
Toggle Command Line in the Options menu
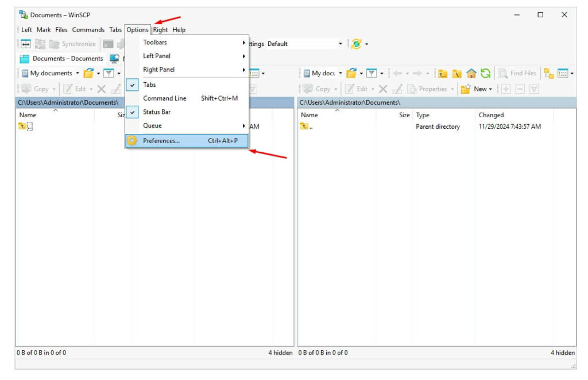click(x=187, y=98)
